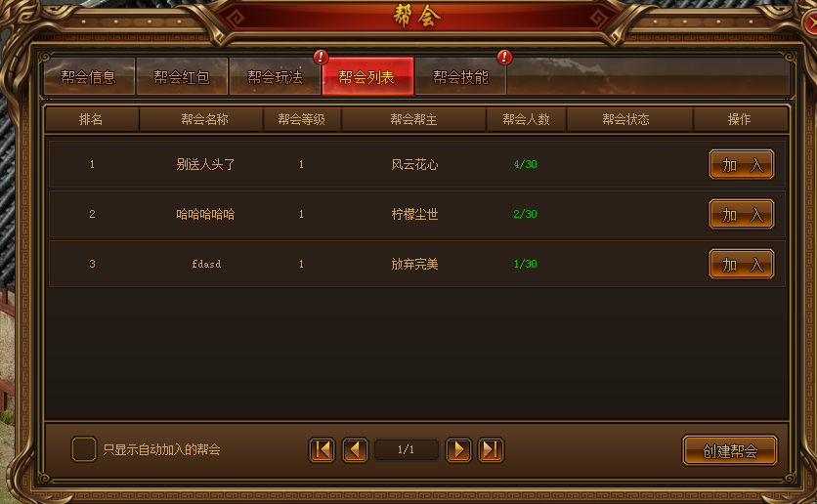
Task: Select the row with leader 柠檬尘世
Action: [417, 214]
